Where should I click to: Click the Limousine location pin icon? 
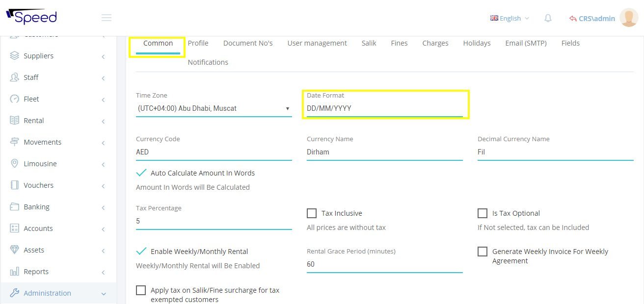point(15,164)
